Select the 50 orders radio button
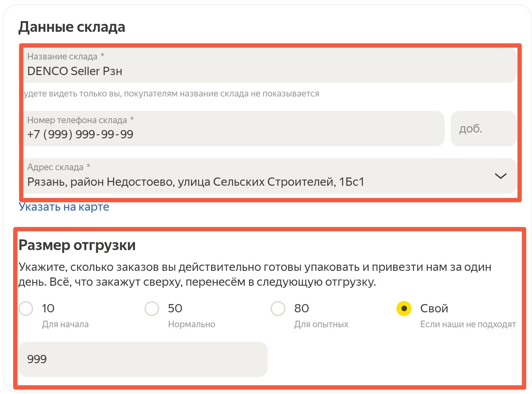Image resolution: width=532 pixels, height=394 pixels. [x=152, y=309]
